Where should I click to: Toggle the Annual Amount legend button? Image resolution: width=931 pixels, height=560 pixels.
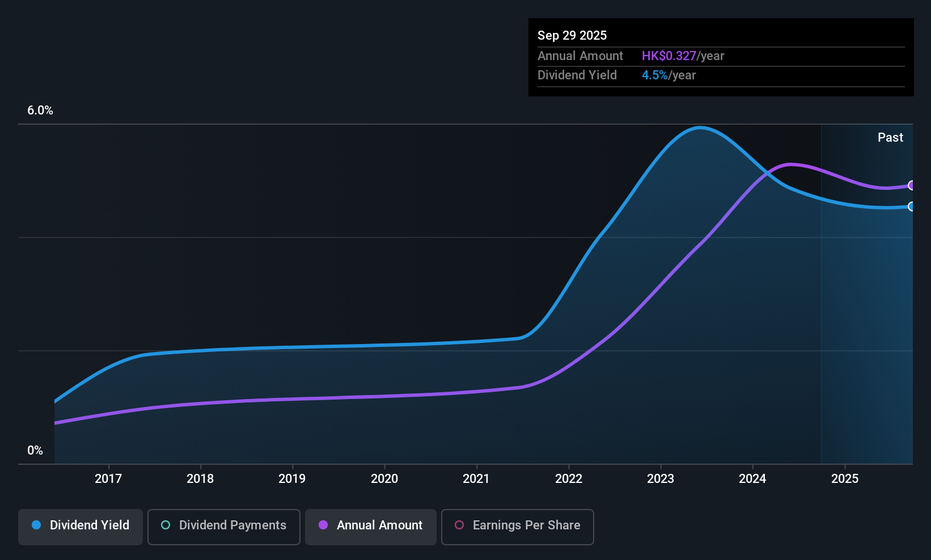pyautogui.click(x=371, y=525)
